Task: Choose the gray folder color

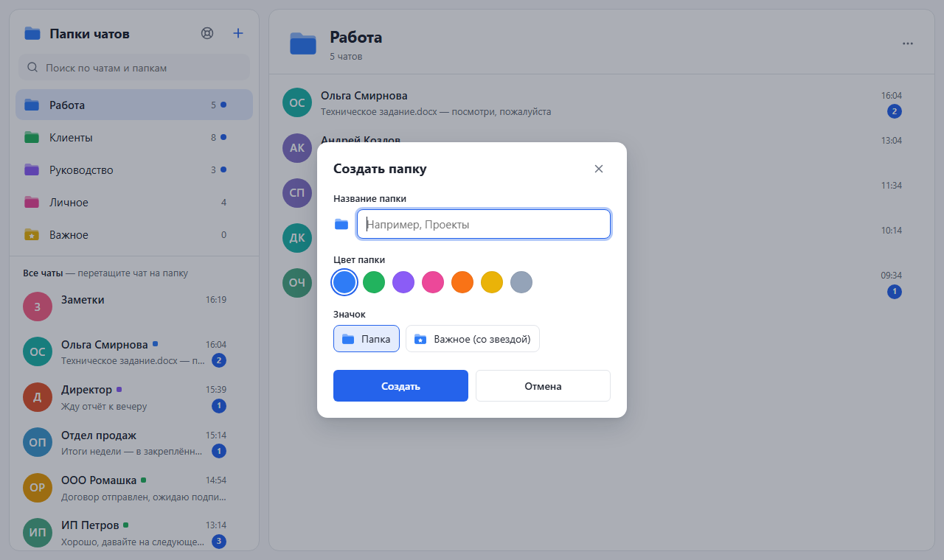Action: (521, 282)
